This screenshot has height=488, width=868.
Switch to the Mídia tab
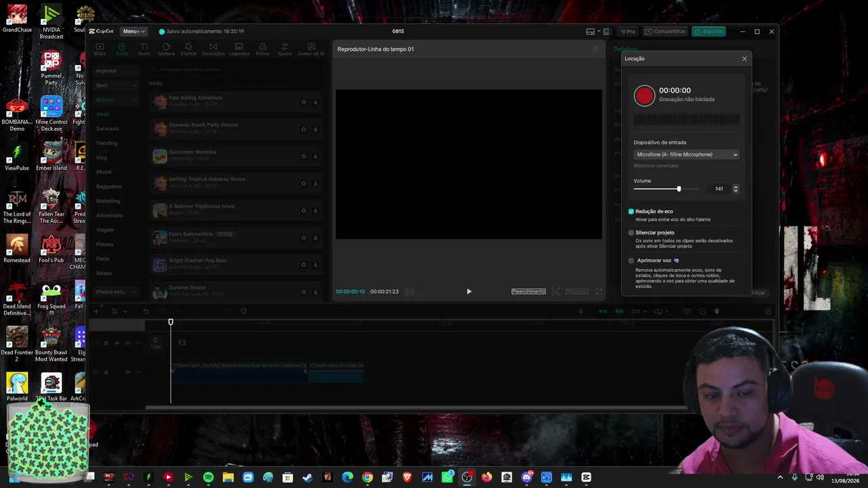click(x=100, y=49)
